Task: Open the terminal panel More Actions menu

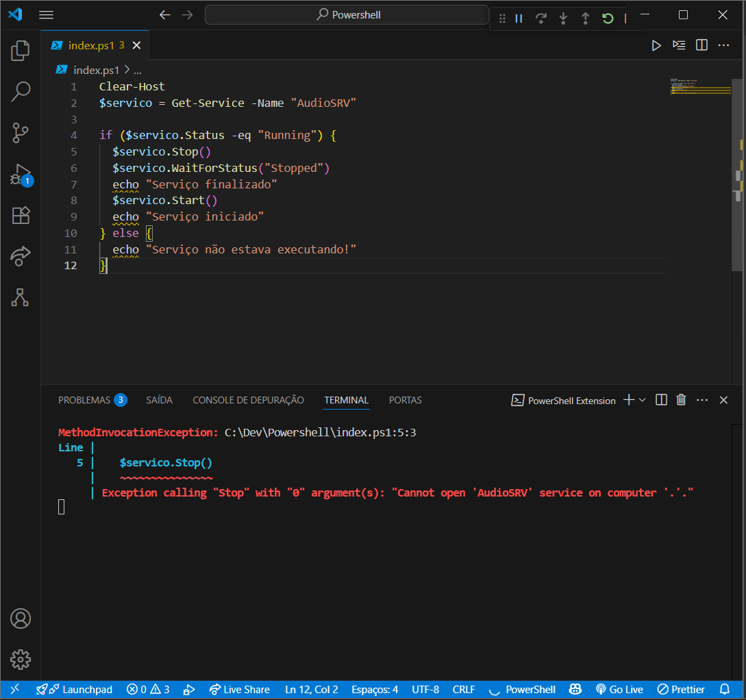Action: coord(702,400)
